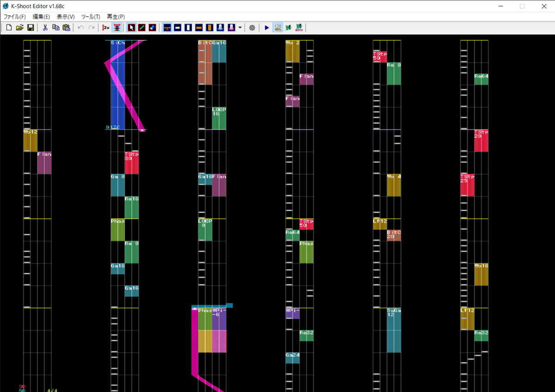
Task: Copy the selected notes
Action: pos(56,28)
